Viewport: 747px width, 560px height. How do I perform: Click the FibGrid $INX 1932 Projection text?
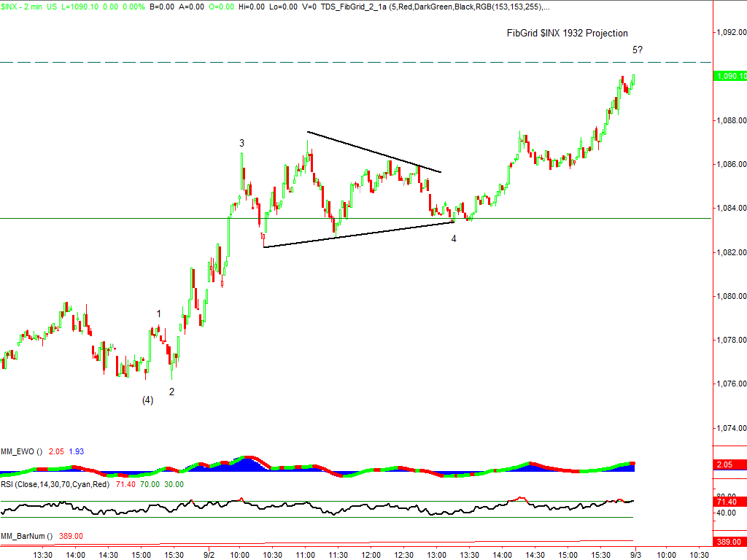(x=567, y=33)
